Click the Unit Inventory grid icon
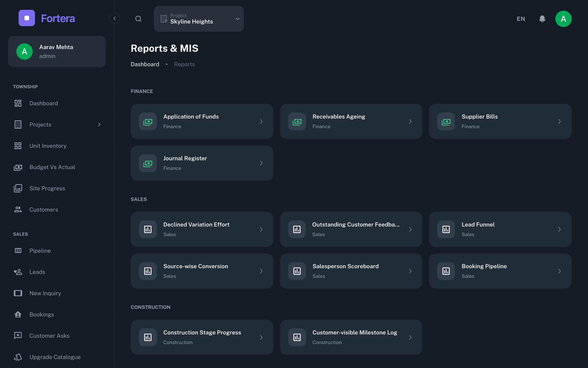 [18, 146]
